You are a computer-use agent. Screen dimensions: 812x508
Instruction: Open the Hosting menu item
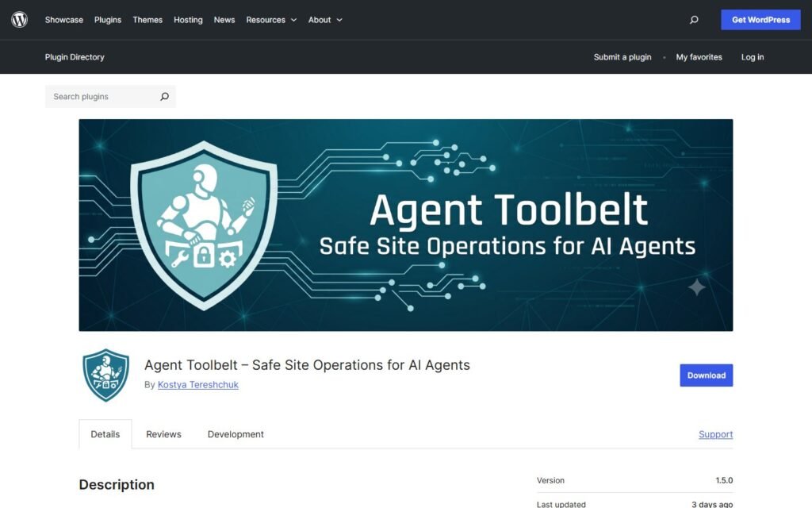(188, 20)
